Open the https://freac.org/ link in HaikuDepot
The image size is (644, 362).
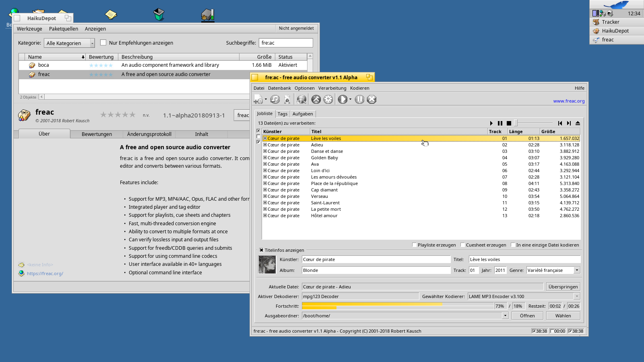(x=45, y=274)
